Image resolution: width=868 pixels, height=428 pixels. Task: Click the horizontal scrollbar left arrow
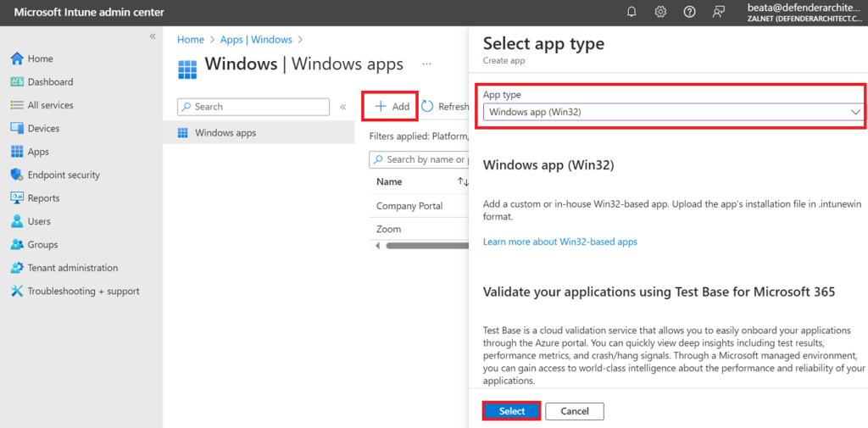point(377,245)
